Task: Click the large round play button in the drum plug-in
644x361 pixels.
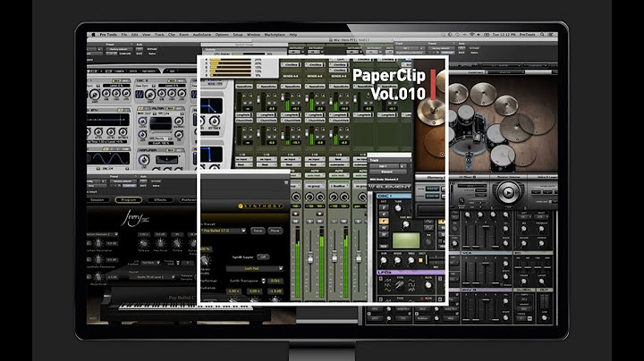Action: [508, 191]
